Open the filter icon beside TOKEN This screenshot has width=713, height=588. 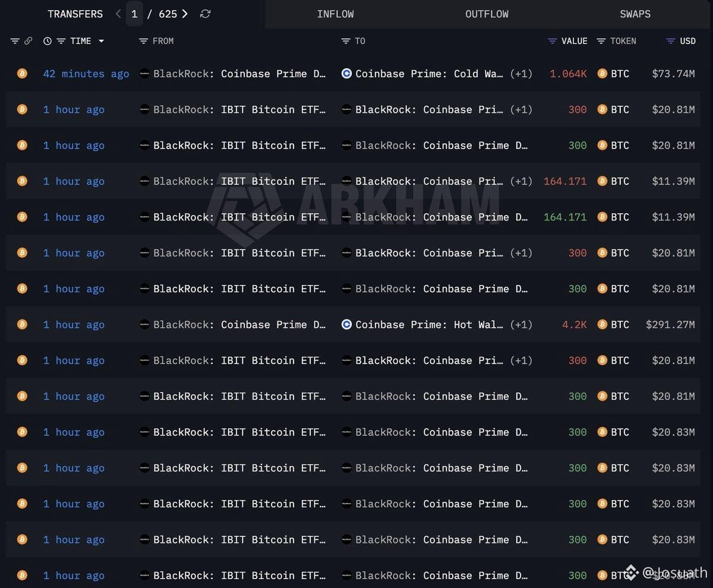(x=601, y=41)
